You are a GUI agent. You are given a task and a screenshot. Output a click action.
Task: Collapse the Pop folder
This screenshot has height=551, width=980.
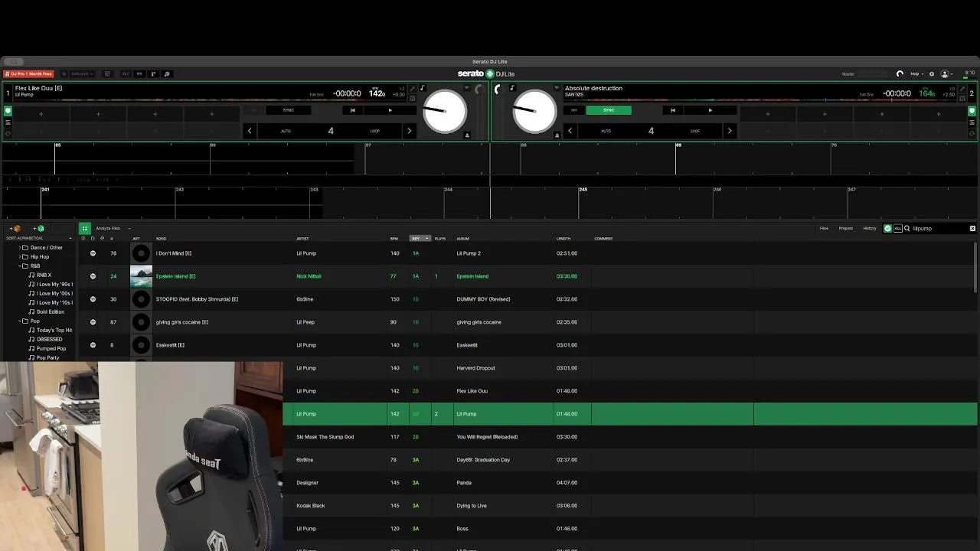click(x=20, y=321)
